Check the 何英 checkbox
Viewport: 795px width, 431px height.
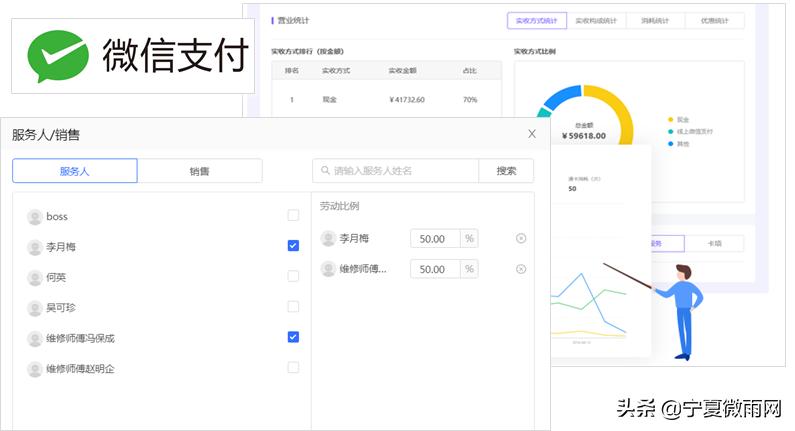[x=293, y=276]
